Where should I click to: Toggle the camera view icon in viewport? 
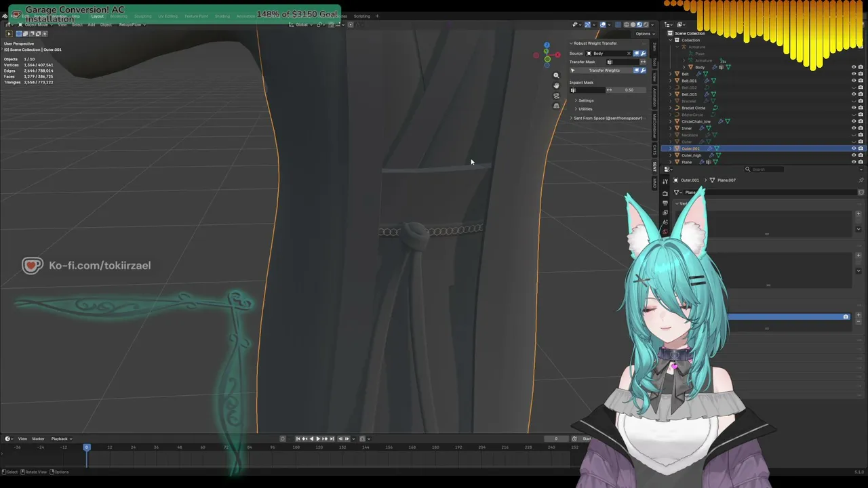point(556,96)
